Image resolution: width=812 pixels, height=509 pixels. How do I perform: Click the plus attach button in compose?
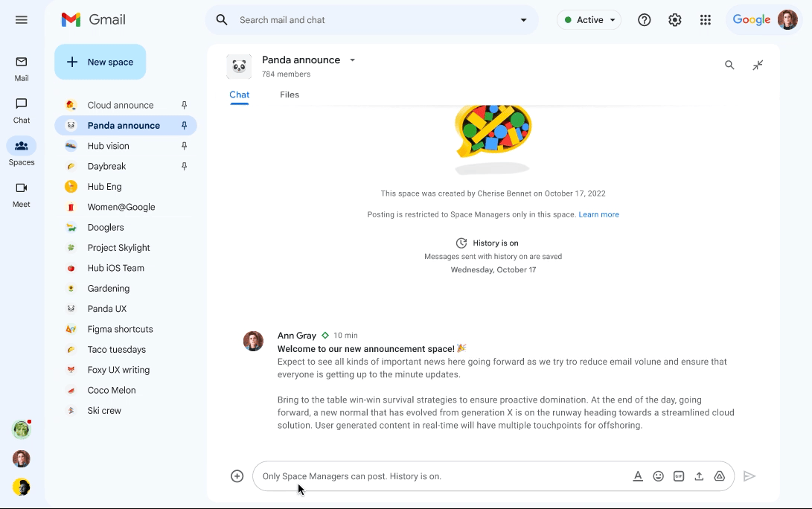237,476
